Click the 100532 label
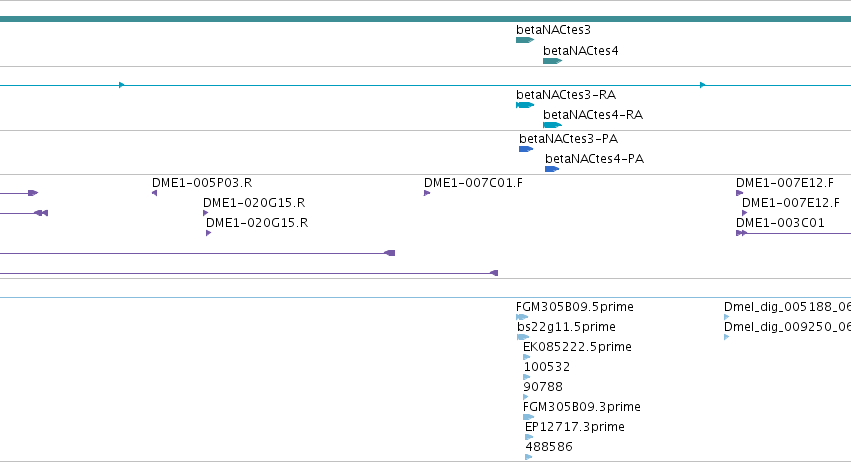 point(547,366)
